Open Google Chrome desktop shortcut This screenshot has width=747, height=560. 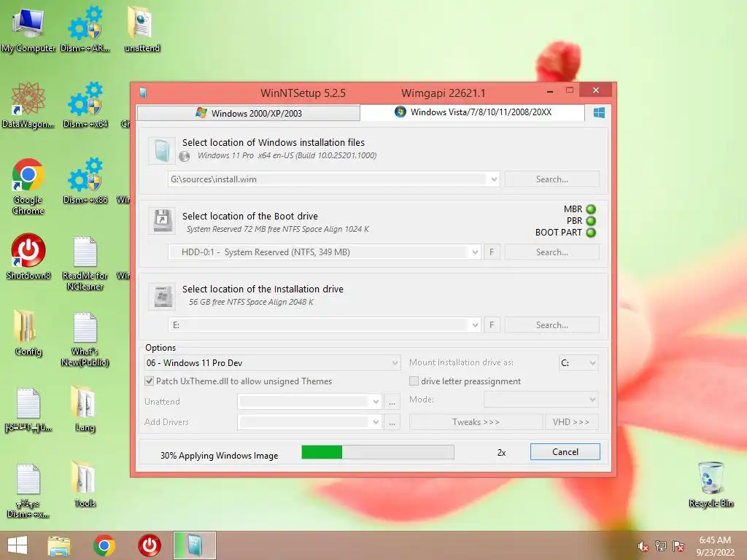(x=28, y=186)
